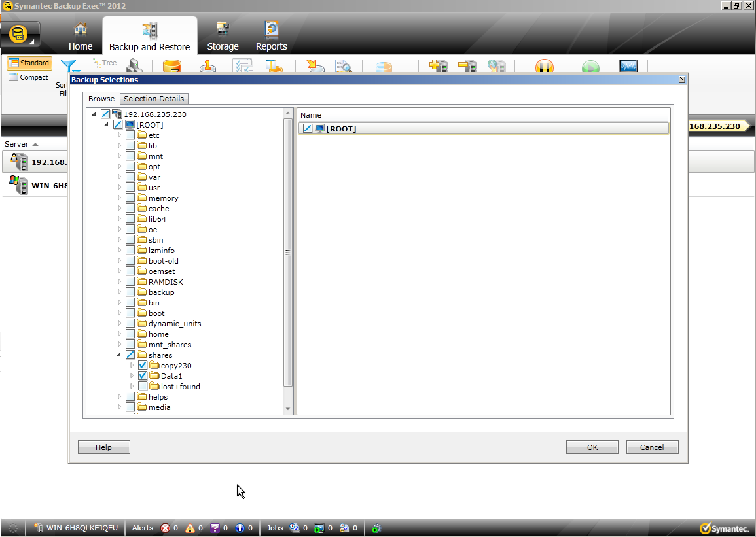
Task: Check the lost+found folder checkbox
Action: tap(143, 387)
